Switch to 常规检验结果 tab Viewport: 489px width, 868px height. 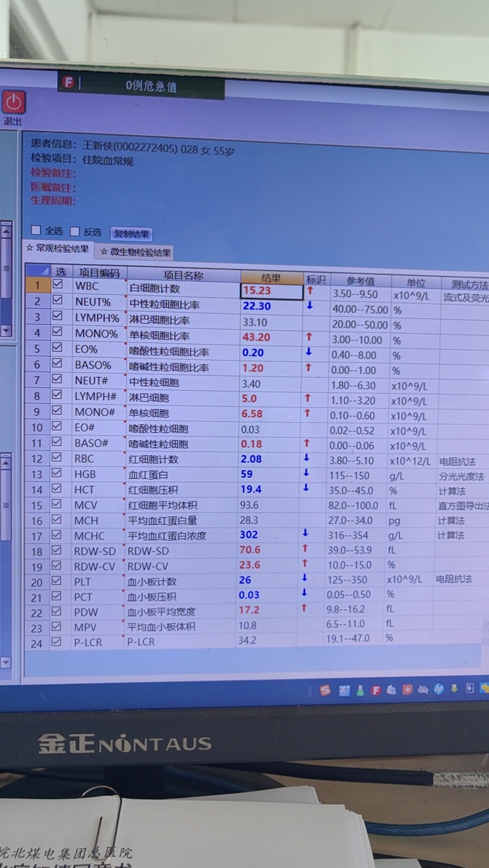[58, 248]
